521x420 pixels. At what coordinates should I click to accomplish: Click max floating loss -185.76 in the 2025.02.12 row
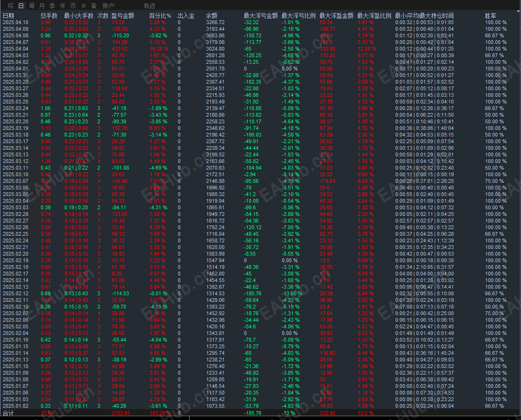pyautogui.click(x=252, y=293)
